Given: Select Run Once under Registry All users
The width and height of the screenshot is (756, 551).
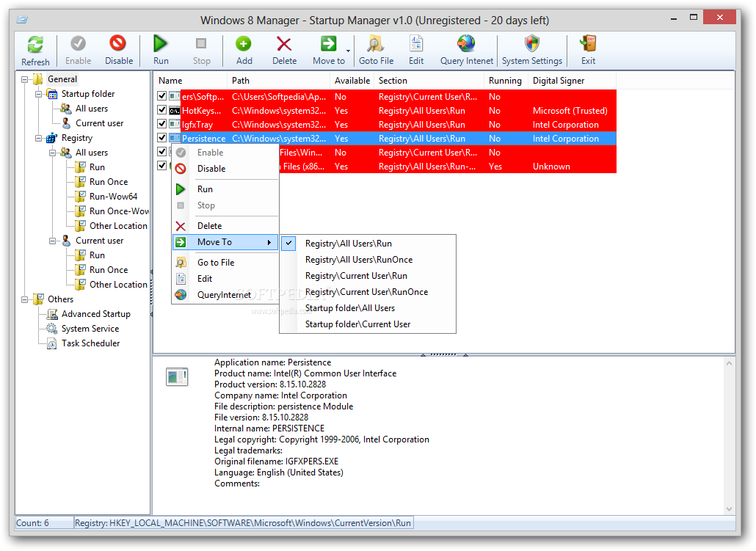Looking at the screenshot, I should (109, 182).
